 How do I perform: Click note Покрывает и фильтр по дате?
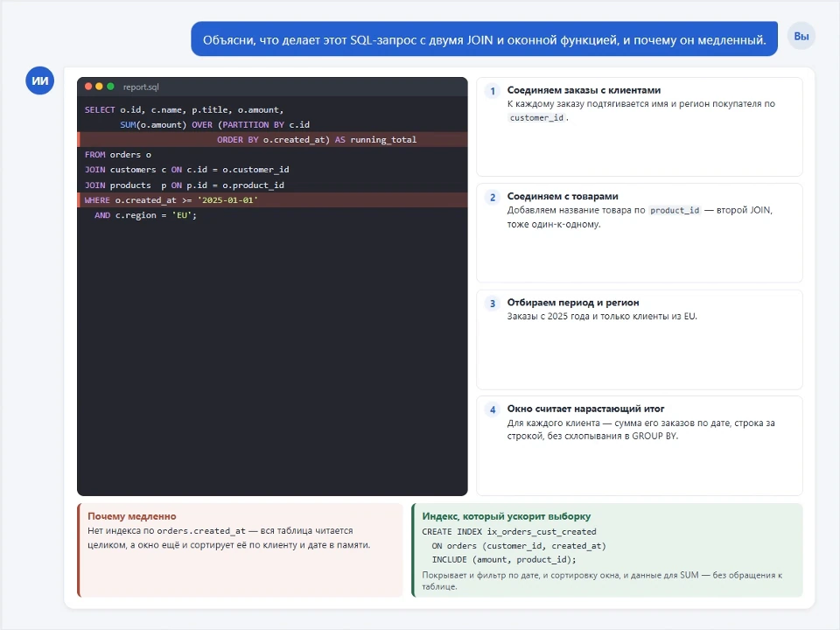(x=602, y=581)
